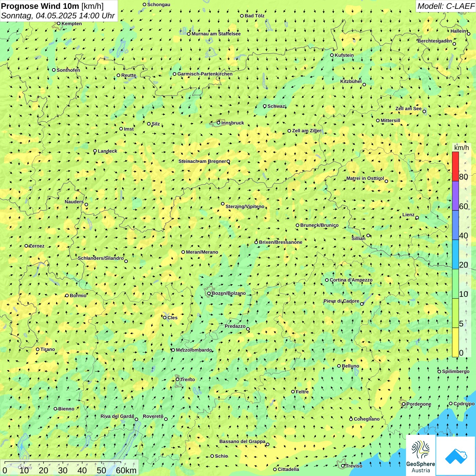
Task: Select the Matrei in Osttirol label
Action: (x=365, y=178)
